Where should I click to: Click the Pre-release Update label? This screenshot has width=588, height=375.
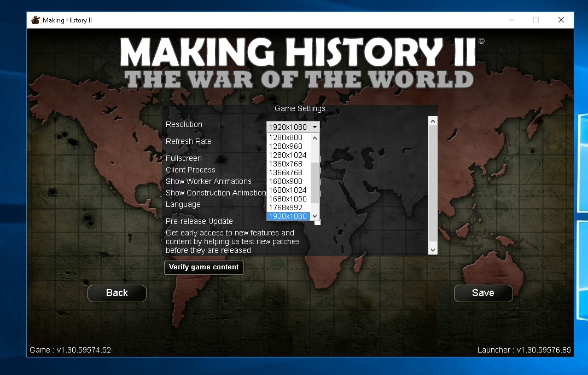click(x=199, y=221)
